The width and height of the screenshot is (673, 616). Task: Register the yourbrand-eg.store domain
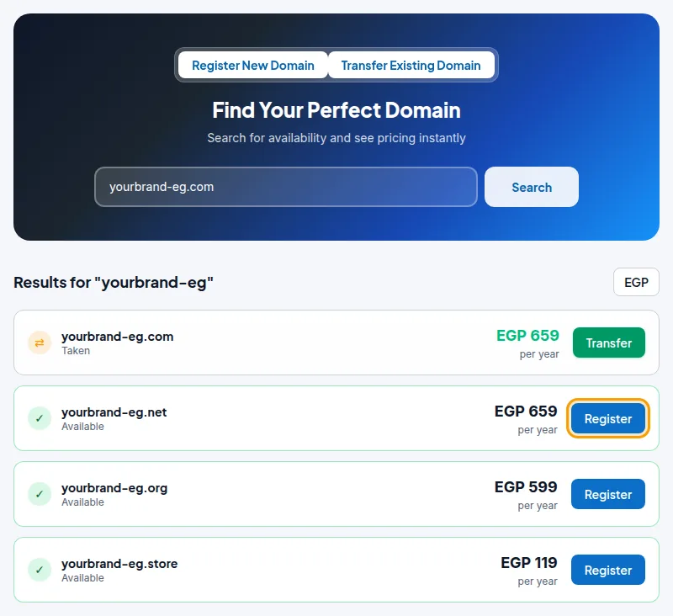click(x=607, y=570)
